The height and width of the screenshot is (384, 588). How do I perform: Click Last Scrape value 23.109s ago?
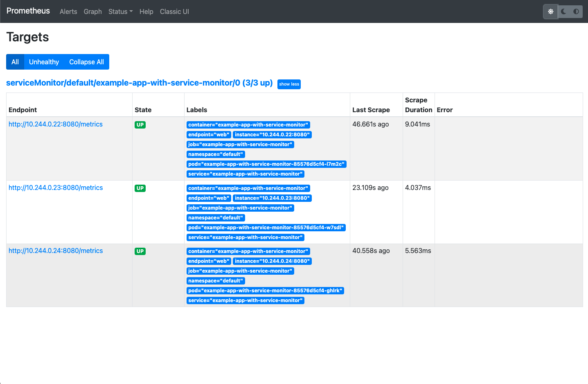click(370, 187)
